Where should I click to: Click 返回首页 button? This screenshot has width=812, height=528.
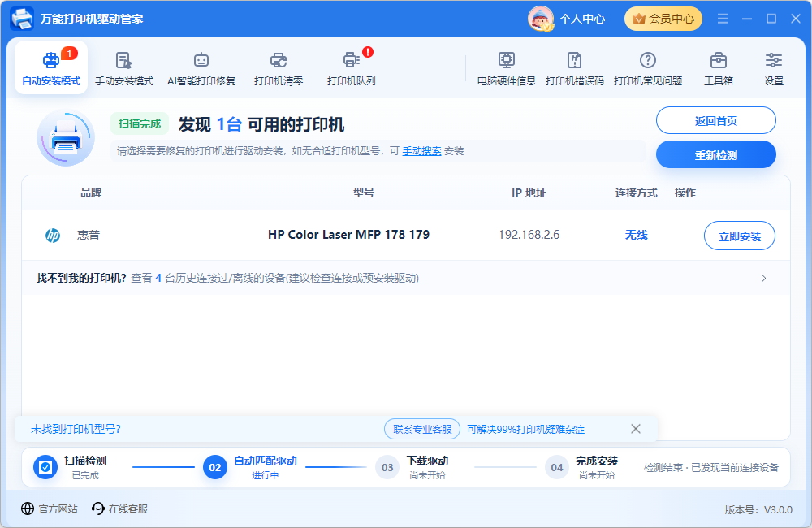(715, 121)
